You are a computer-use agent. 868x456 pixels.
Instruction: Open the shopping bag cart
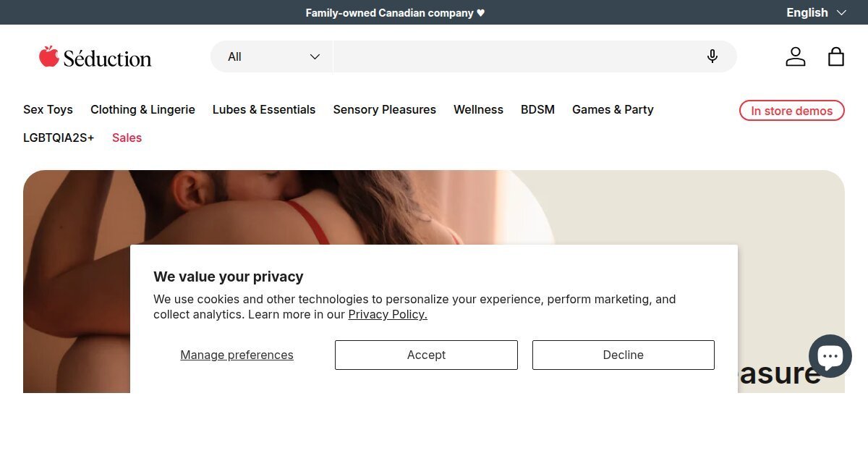(835, 56)
